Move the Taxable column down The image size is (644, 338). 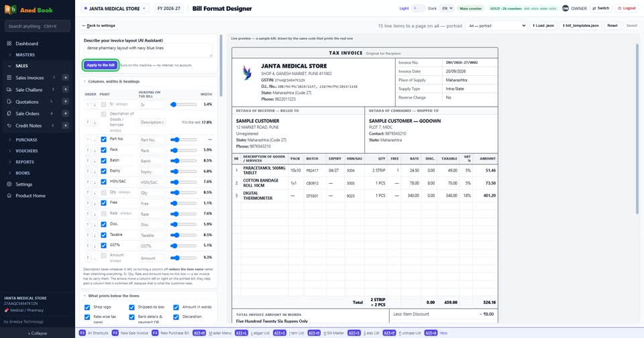click(x=95, y=235)
